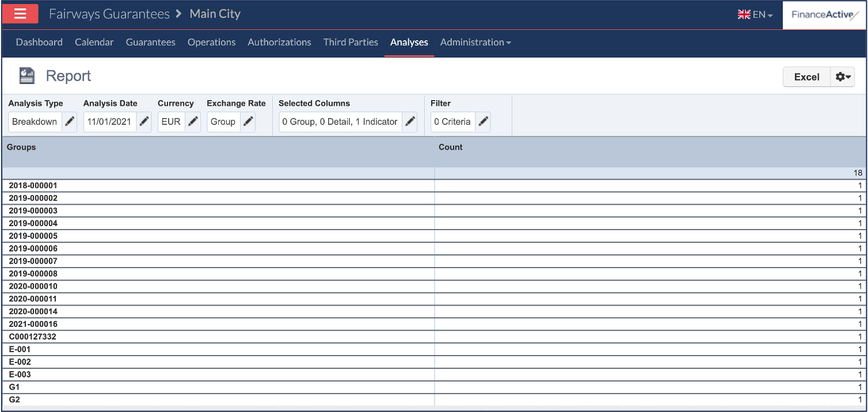Image resolution: width=868 pixels, height=412 pixels.
Task: Edit Analysis Type with pencil icon
Action: 69,122
